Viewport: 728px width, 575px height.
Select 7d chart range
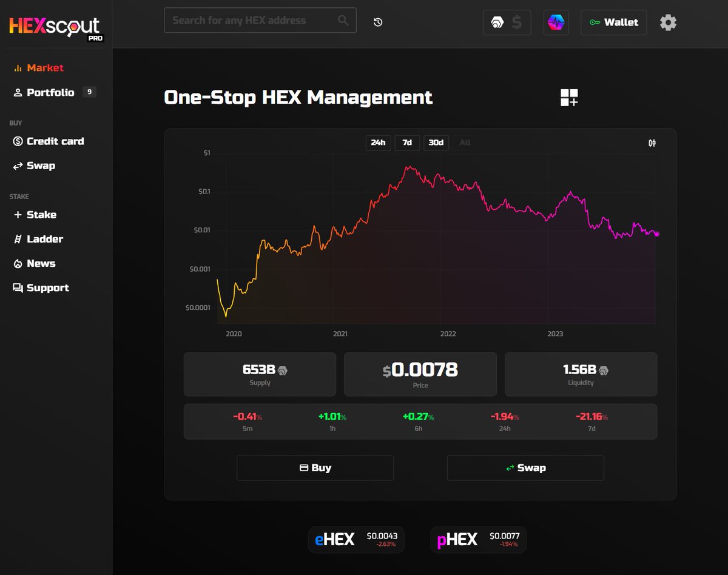pos(407,143)
